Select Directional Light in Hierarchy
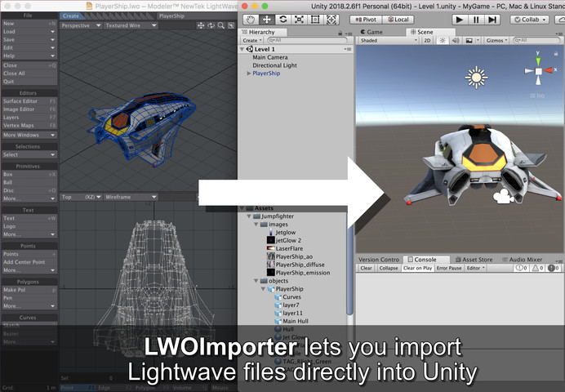Viewport: 565px width, 392px height. tap(274, 65)
